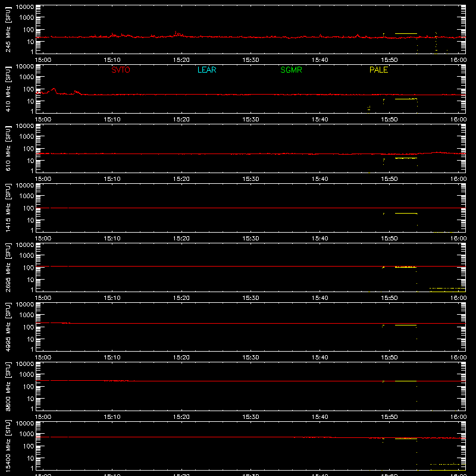Screen dimensions: 476x476
Task: Click 15:10 label below the 2695 MHz plot
Action: [112, 298]
